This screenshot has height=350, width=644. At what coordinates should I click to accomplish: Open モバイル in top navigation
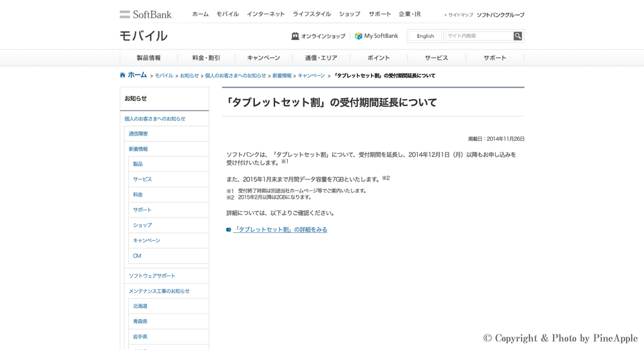click(x=227, y=14)
